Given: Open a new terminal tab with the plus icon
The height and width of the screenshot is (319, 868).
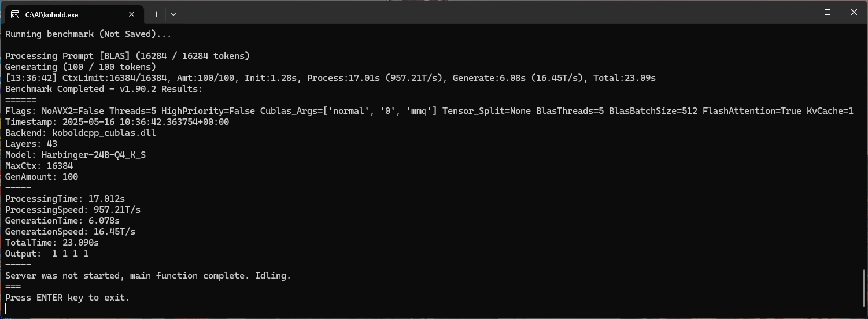Looking at the screenshot, I should [x=156, y=14].
